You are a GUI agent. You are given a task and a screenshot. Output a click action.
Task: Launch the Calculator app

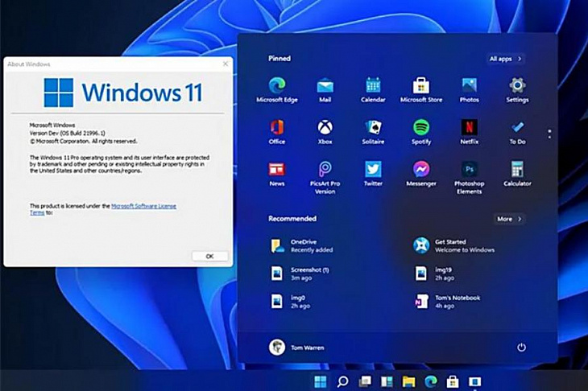517,174
